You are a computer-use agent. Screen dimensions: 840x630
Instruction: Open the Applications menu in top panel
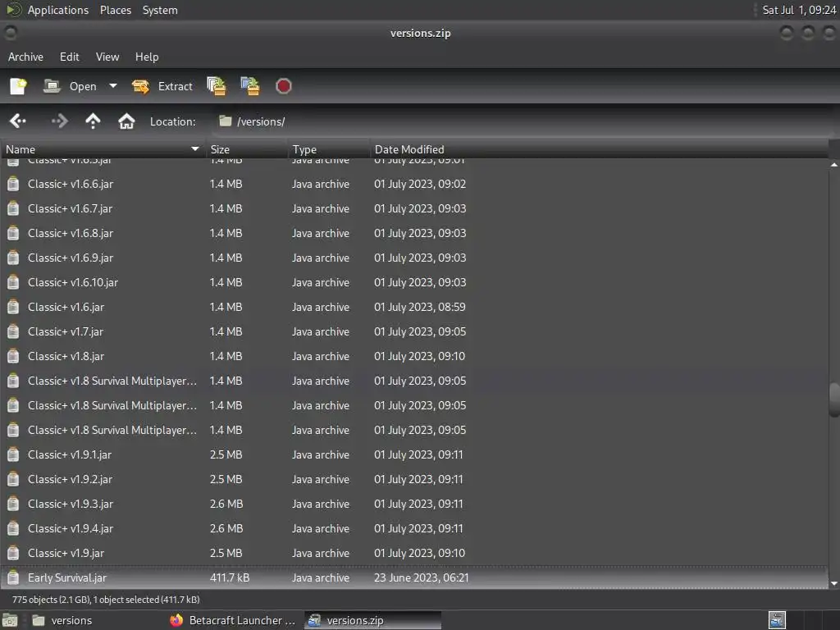[x=58, y=10]
